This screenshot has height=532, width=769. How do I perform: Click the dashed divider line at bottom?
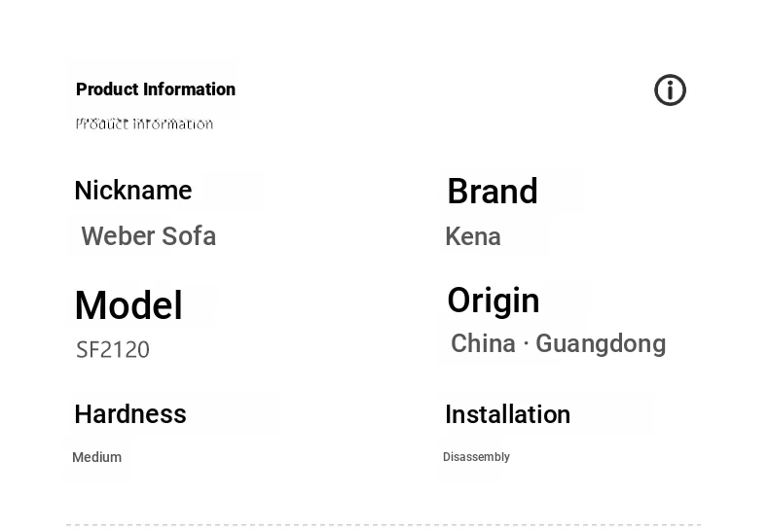384,525
